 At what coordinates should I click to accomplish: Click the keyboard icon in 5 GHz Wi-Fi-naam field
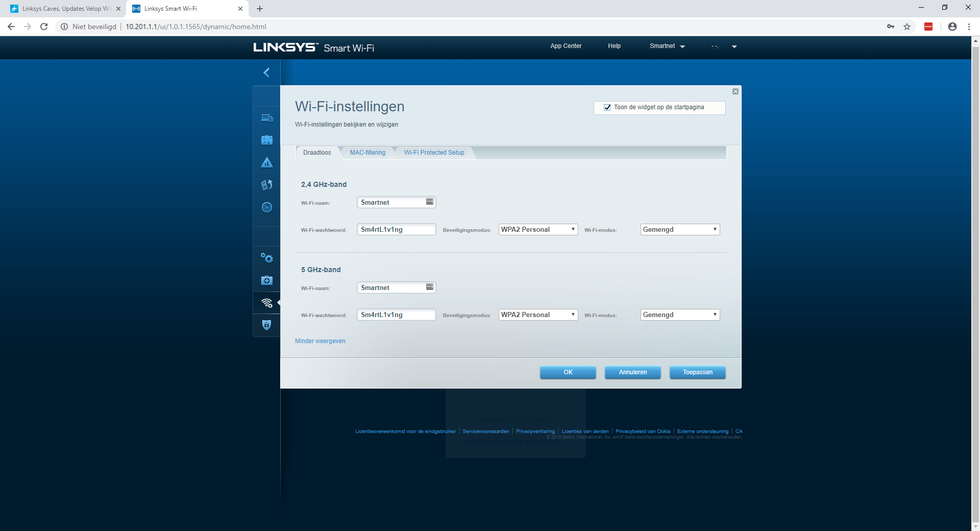(x=430, y=287)
